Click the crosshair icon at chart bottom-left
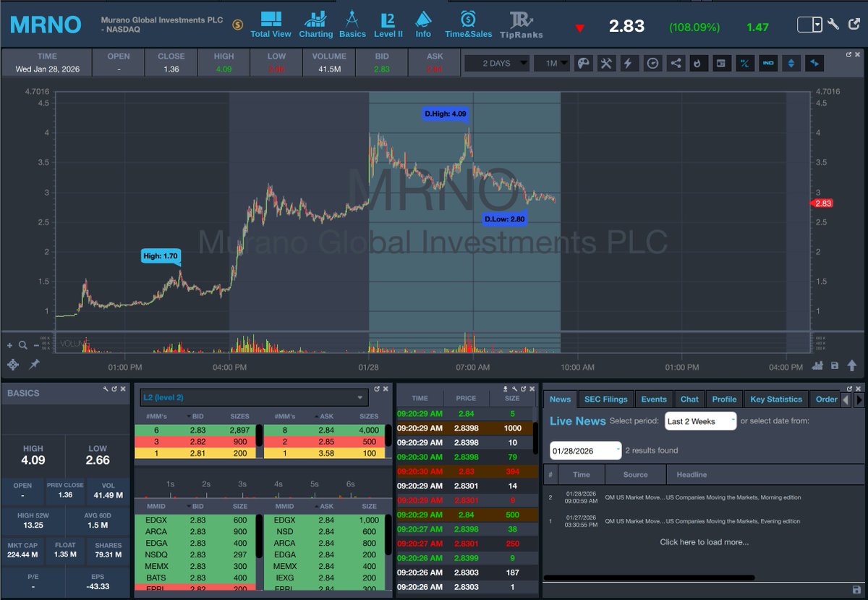 pos(12,365)
